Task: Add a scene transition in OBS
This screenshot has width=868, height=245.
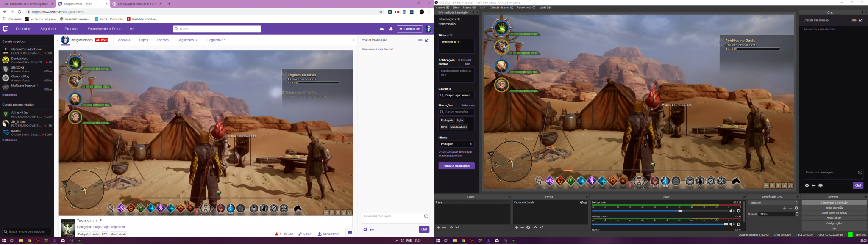Action: (x=784, y=208)
